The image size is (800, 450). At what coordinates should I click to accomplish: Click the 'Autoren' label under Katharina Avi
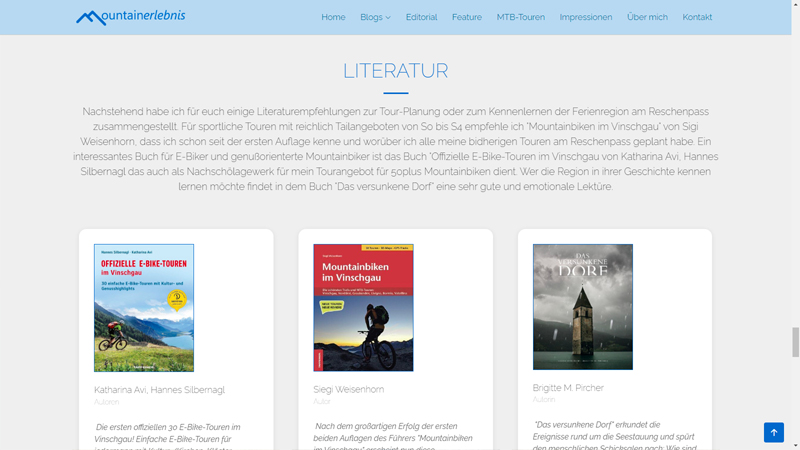click(107, 402)
